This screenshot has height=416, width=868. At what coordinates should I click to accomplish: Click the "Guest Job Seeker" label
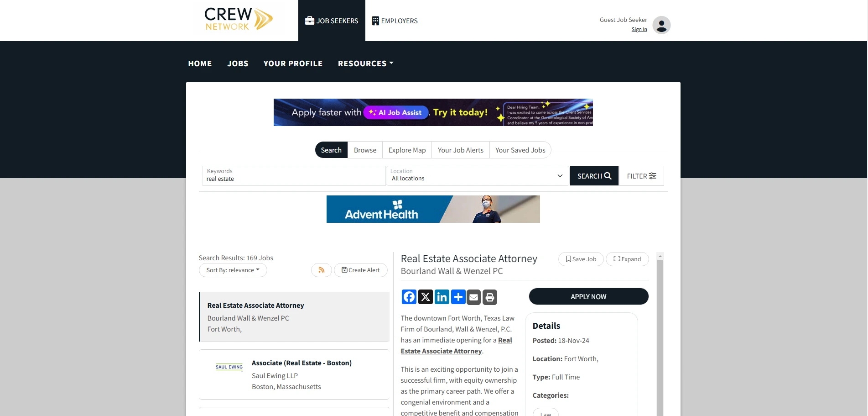point(623,20)
